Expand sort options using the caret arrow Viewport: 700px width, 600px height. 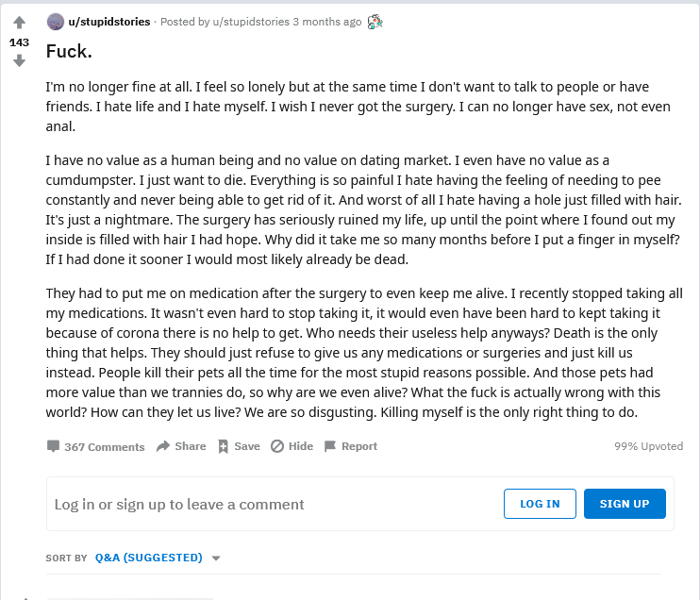pos(216,558)
